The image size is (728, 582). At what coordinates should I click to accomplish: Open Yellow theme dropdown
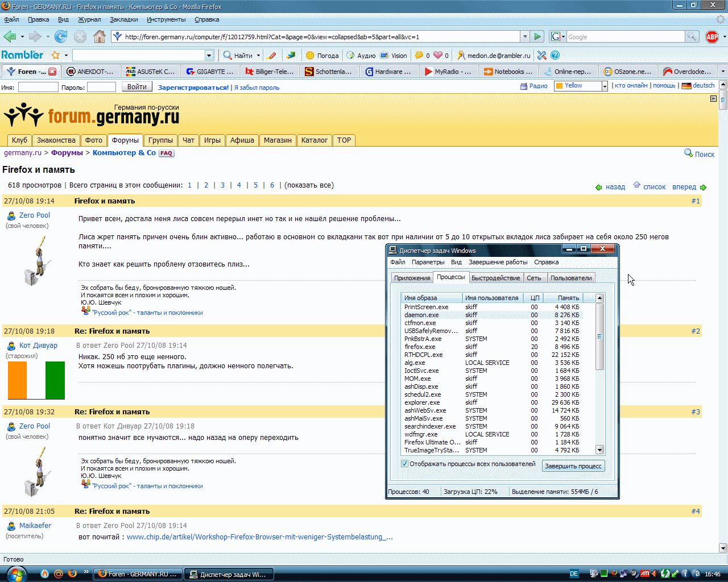click(605, 86)
